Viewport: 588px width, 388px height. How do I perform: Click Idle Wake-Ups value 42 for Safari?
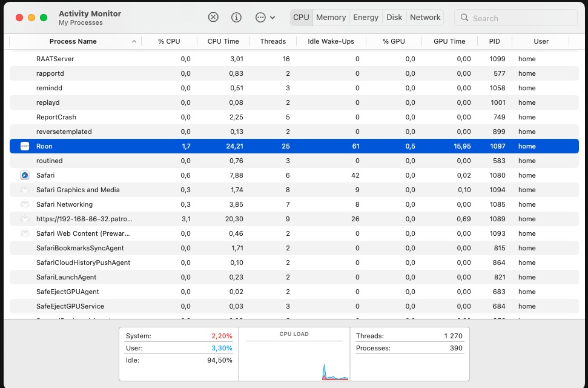tap(355, 175)
